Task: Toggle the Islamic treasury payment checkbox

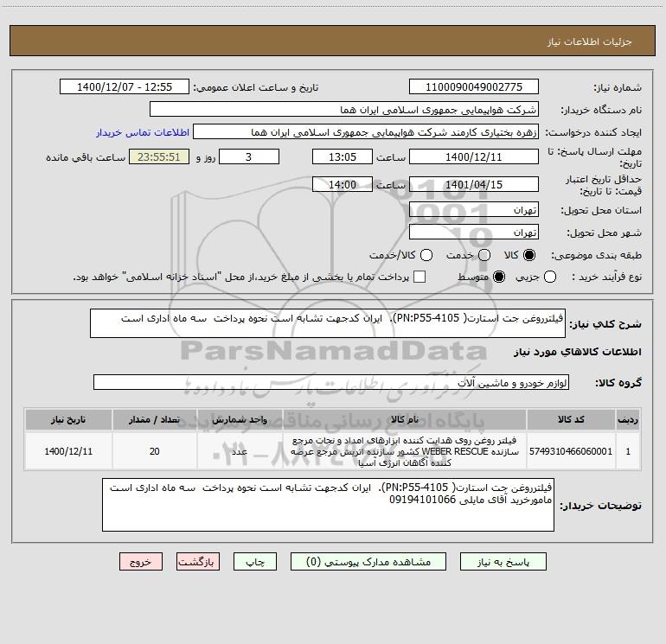Action: 419,277
